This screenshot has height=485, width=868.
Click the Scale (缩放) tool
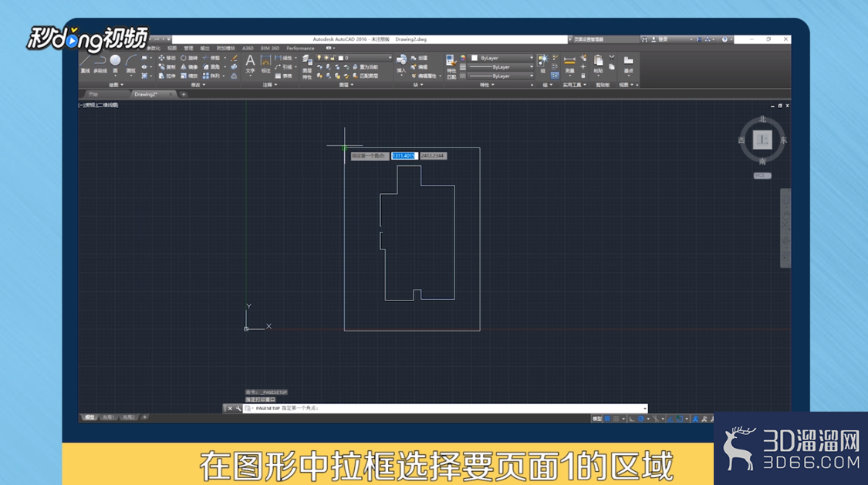tap(189, 76)
